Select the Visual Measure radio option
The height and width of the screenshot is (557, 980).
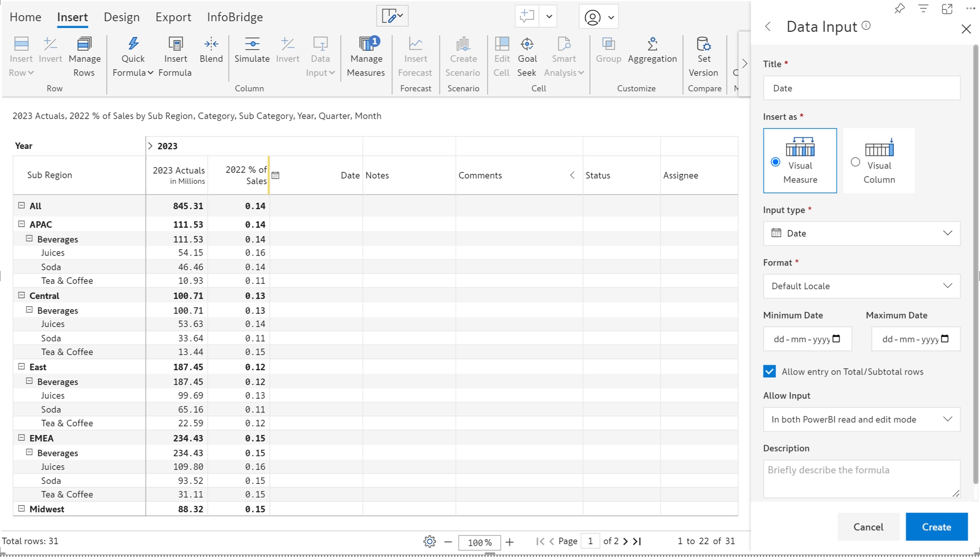click(775, 162)
